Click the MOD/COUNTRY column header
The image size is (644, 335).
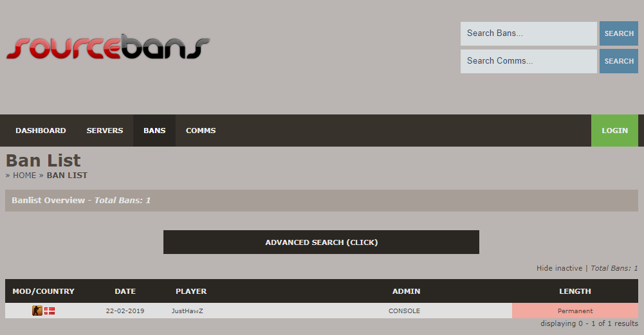click(43, 291)
